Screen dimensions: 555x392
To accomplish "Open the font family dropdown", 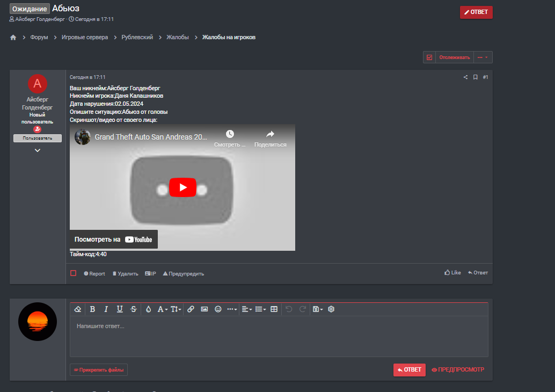I will tap(163, 309).
